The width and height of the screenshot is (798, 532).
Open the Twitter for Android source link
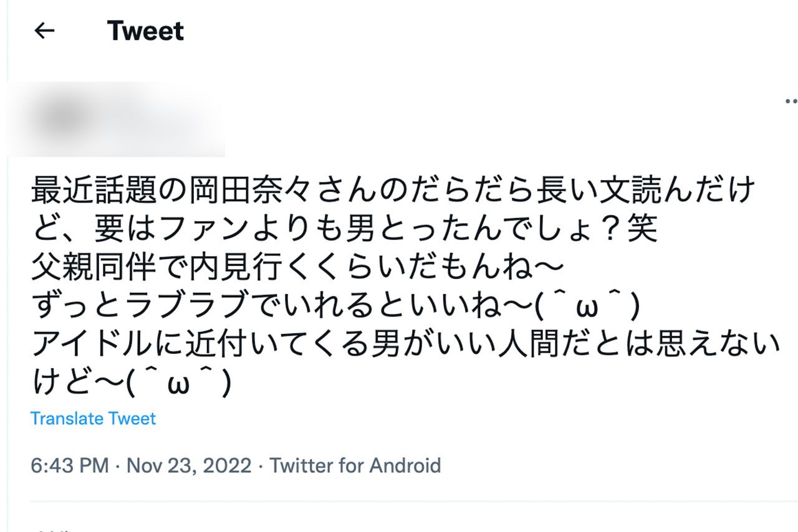355,465
